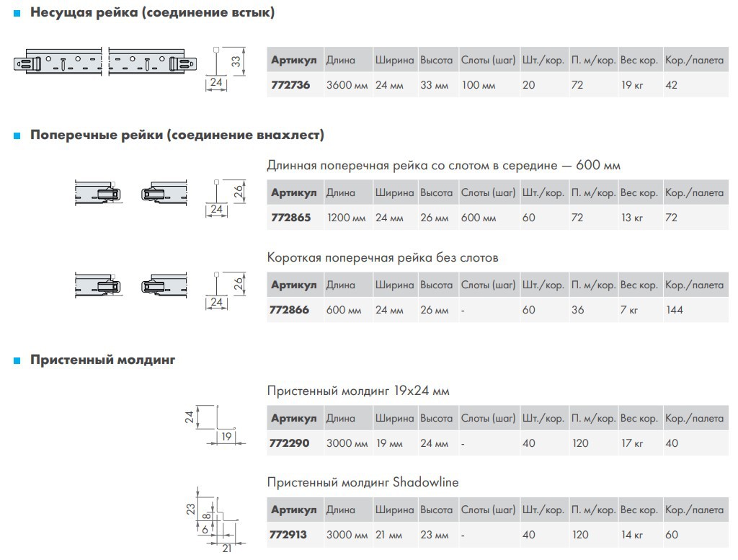Open article 772913 for Shadowline molding
This screenshot has width=738, height=560.
coord(290,535)
